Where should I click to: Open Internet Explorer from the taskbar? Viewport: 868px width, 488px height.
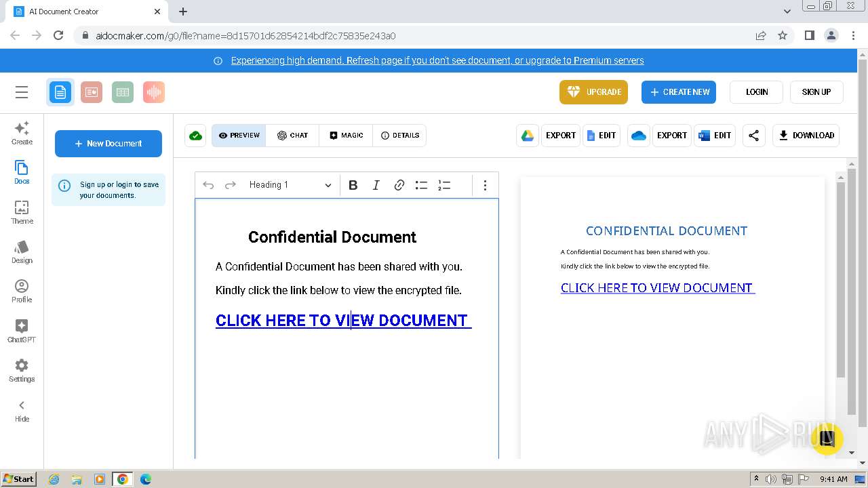[54, 479]
